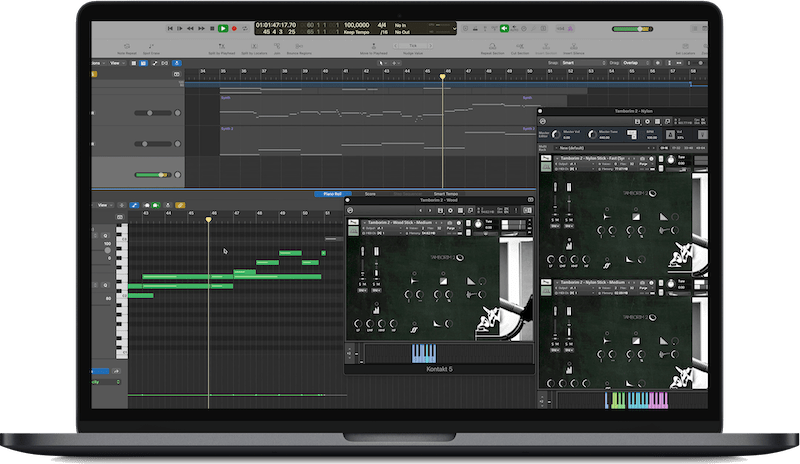The image size is (800, 464).
Task: Click the save icon in Tamborim 2 - Wood Kontakt
Action: pos(440,210)
